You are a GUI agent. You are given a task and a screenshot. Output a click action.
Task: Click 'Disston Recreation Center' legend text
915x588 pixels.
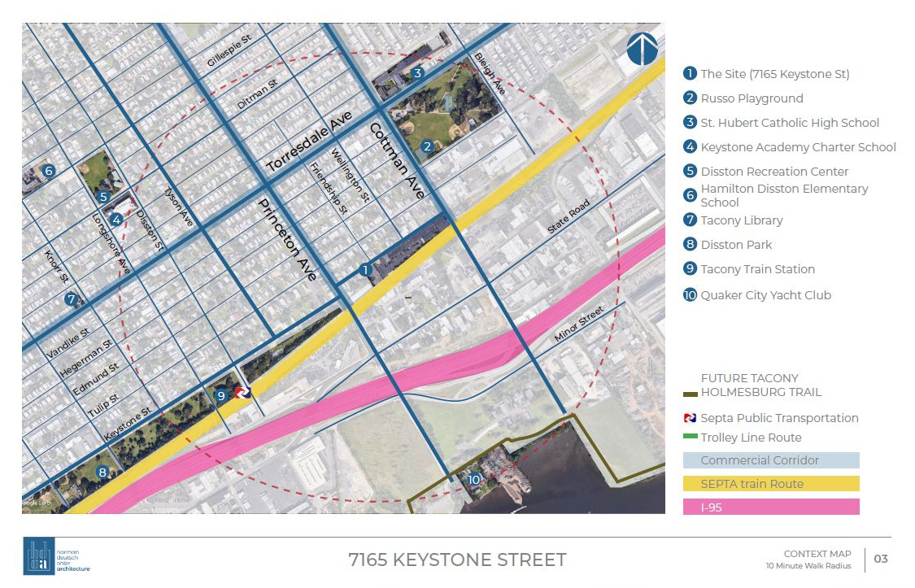click(x=774, y=172)
